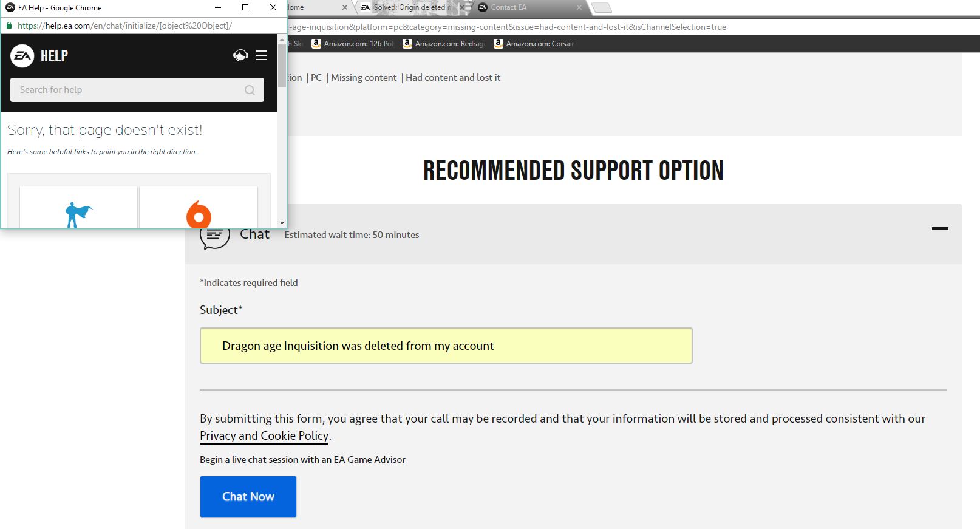Viewport: 980px width, 529px height.
Task: Close the Home tab
Action: click(345, 7)
